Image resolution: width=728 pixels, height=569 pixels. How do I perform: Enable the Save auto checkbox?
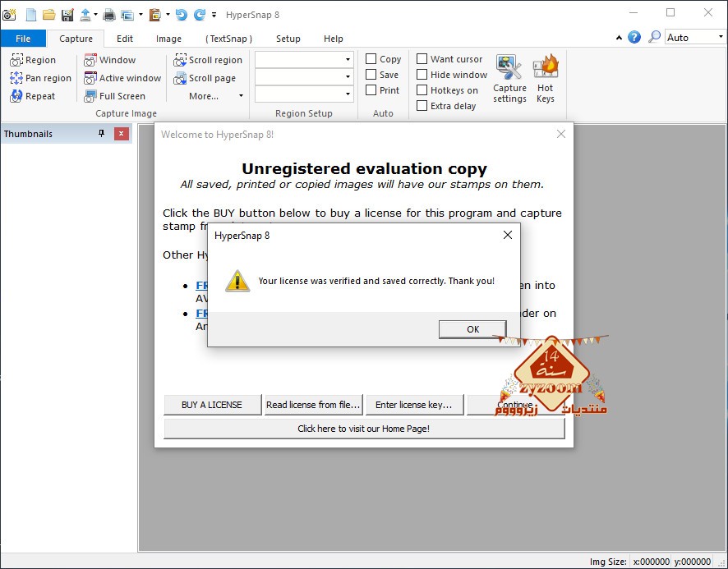(x=371, y=74)
